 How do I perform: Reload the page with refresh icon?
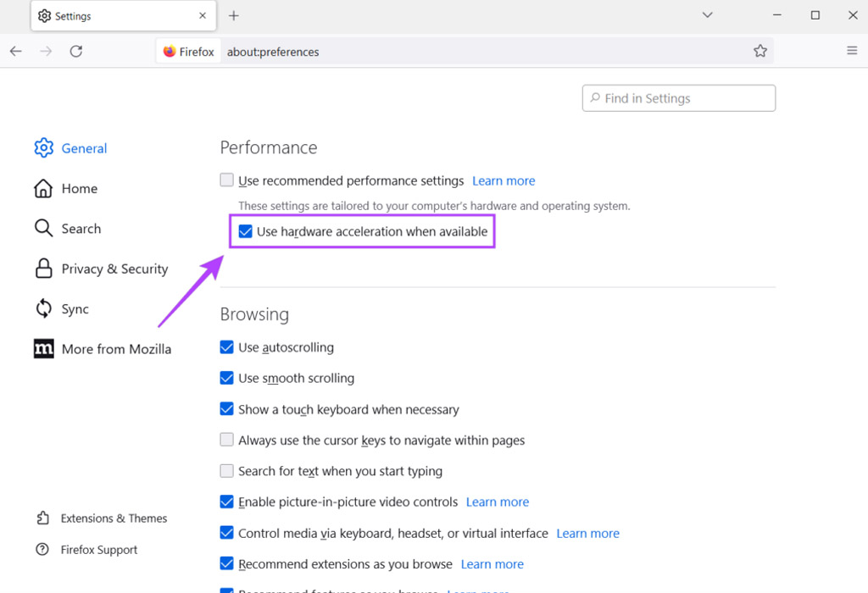(x=76, y=52)
